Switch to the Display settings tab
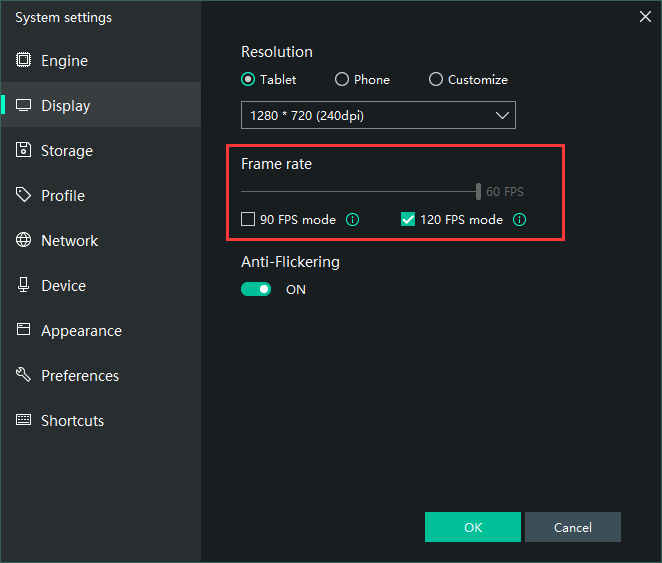The height and width of the screenshot is (563, 662). point(65,105)
